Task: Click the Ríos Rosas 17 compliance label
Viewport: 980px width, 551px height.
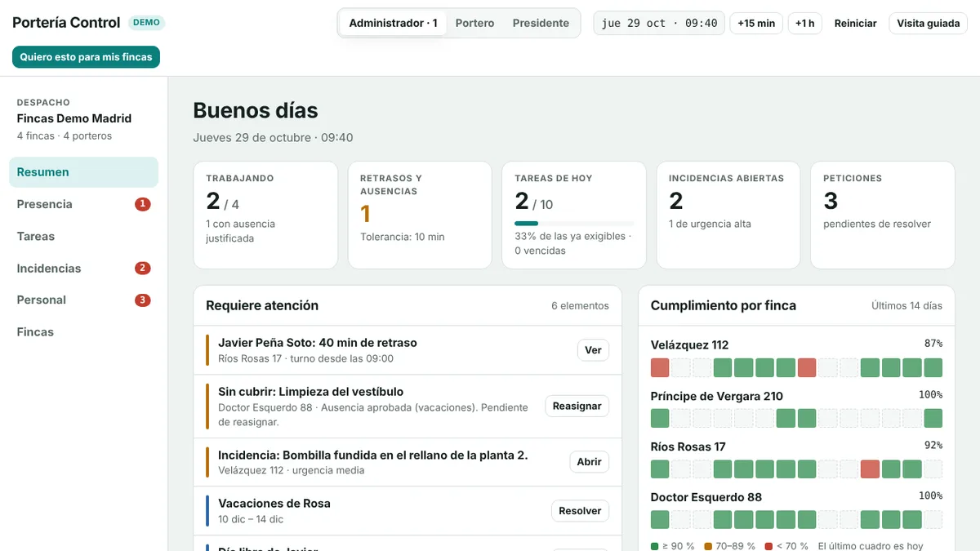Action: 688,447
